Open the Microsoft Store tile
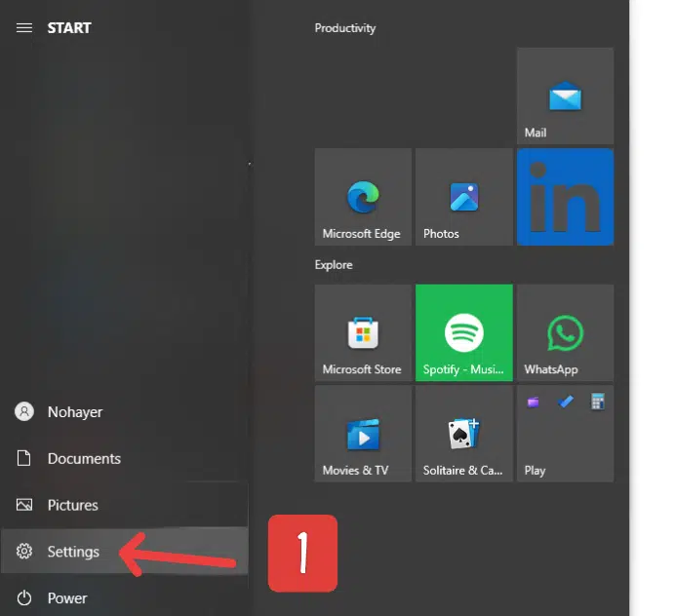Screen dimensions: 675x616 tap(363, 332)
